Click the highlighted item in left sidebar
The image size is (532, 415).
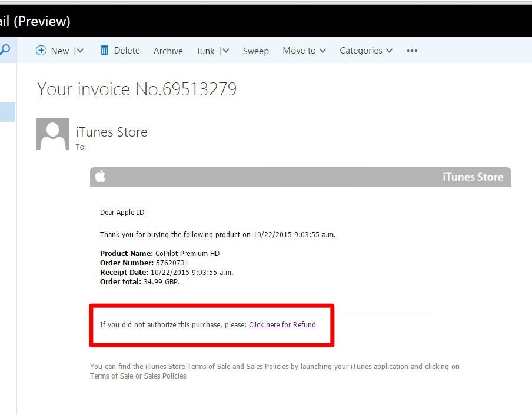8,112
